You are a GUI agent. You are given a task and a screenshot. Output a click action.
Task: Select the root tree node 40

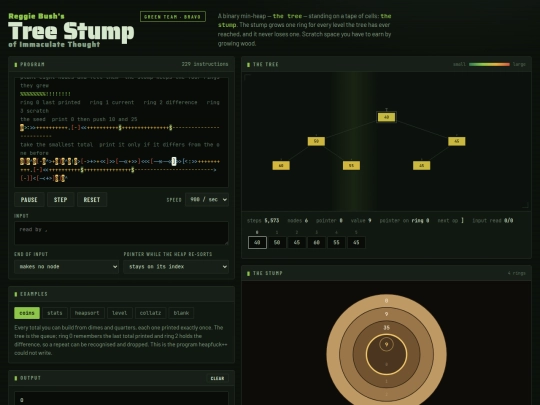pos(386,117)
